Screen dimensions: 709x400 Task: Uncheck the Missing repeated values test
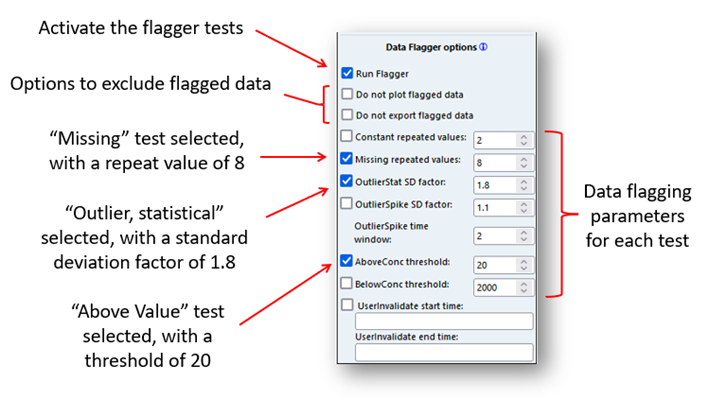(346, 159)
